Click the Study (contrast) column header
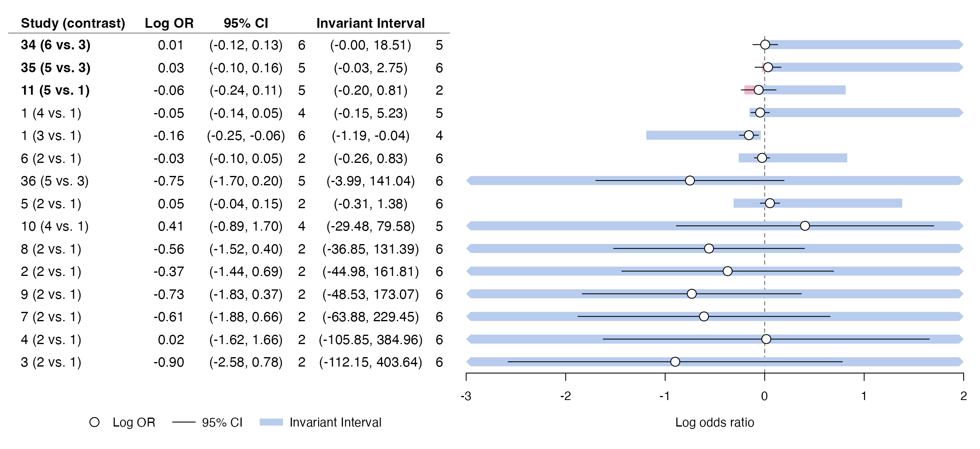This screenshot has width=980, height=449. pos(73,23)
